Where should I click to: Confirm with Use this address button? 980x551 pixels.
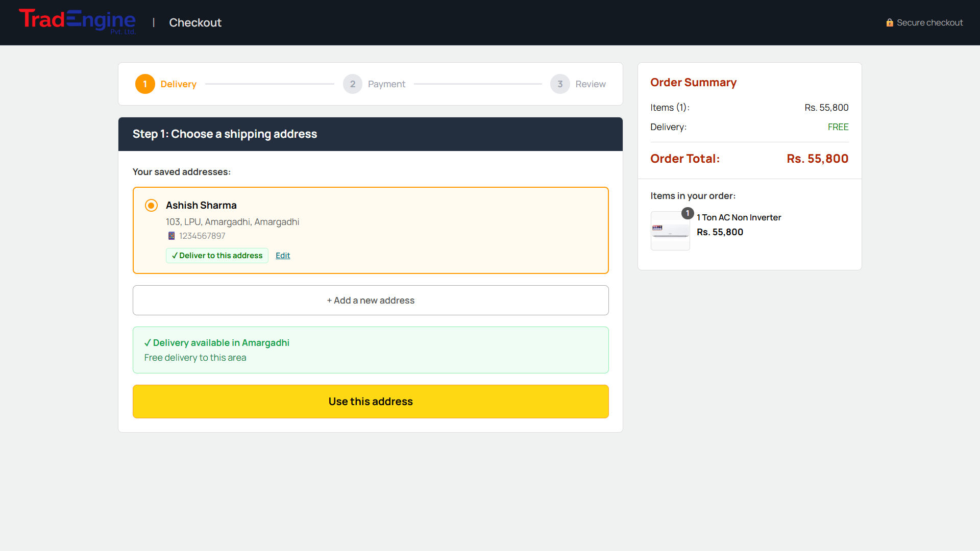click(x=371, y=402)
